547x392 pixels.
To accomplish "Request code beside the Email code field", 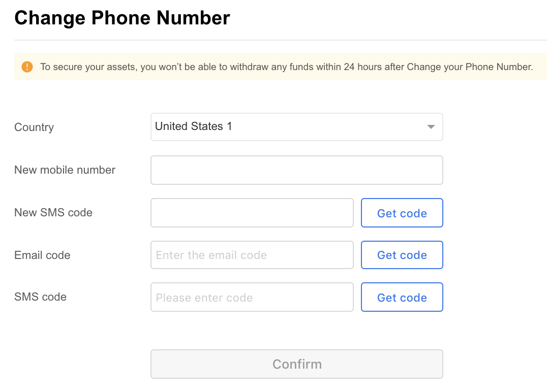I will tap(402, 255).
